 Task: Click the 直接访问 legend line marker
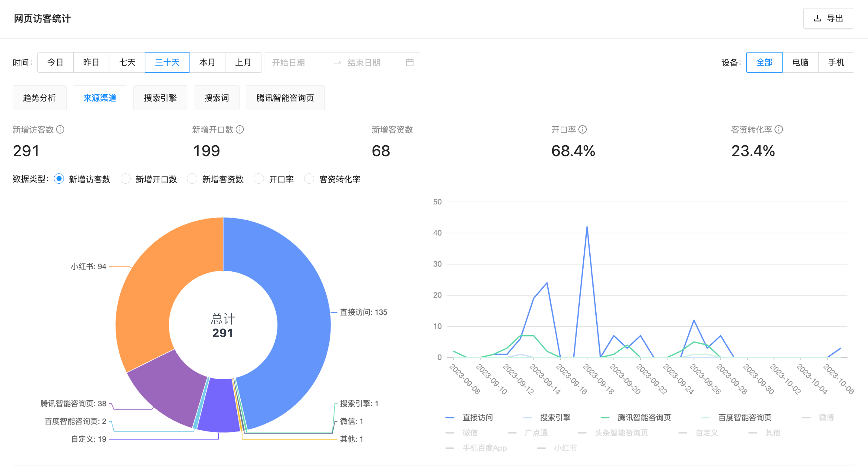coord(450,417)
